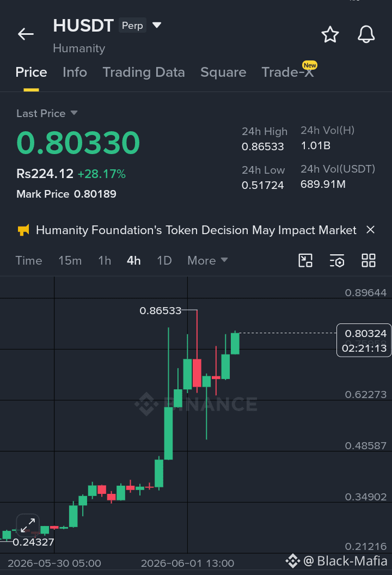The image size is (392, 575).
Task: Select the Price tab
Action: tap(31, 72)
